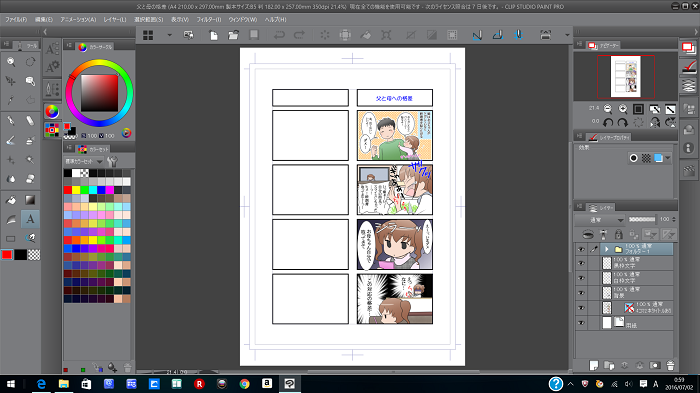700x393 pixels.
Task: Open File Explorer from taskbar
Action: tap(63, 384)
